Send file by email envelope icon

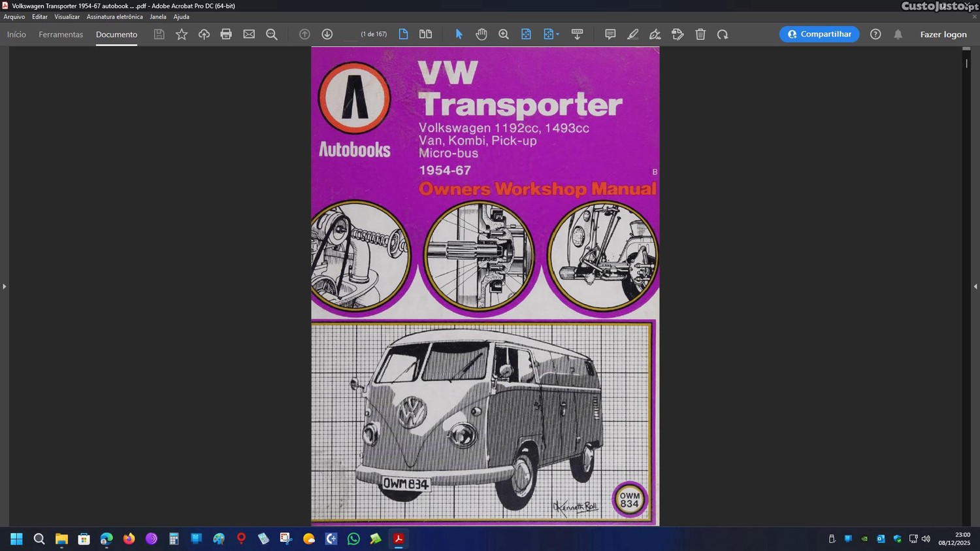click(249, 35)
